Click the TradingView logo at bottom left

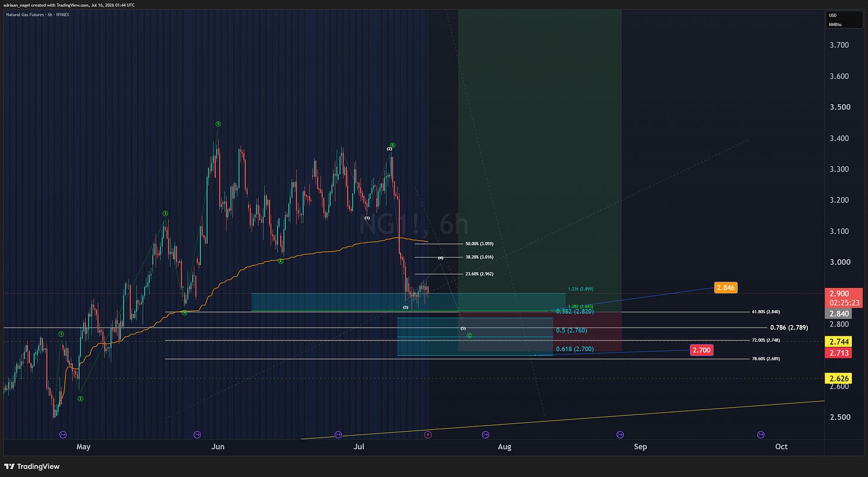pyautogui.click(x=32, y=466)
